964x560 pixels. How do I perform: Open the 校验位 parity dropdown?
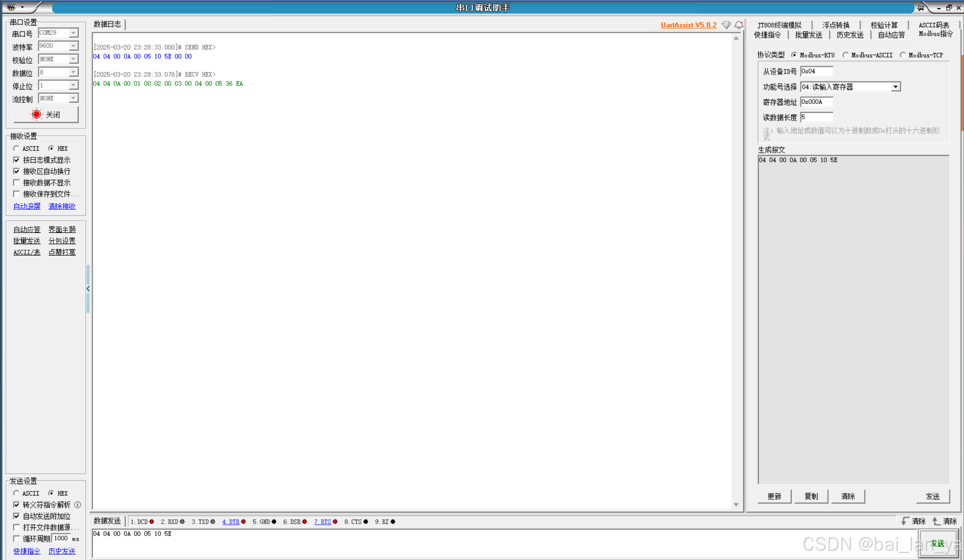(73, 59)
